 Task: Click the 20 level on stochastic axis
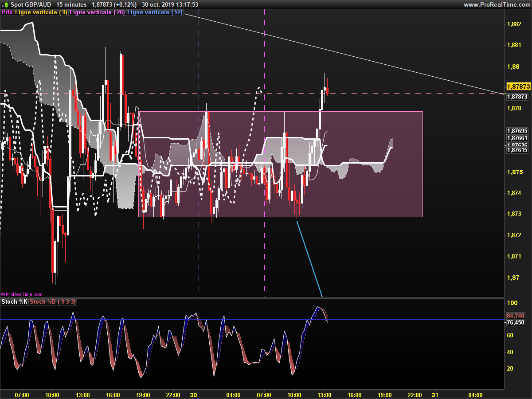click(x=510, y=369)
